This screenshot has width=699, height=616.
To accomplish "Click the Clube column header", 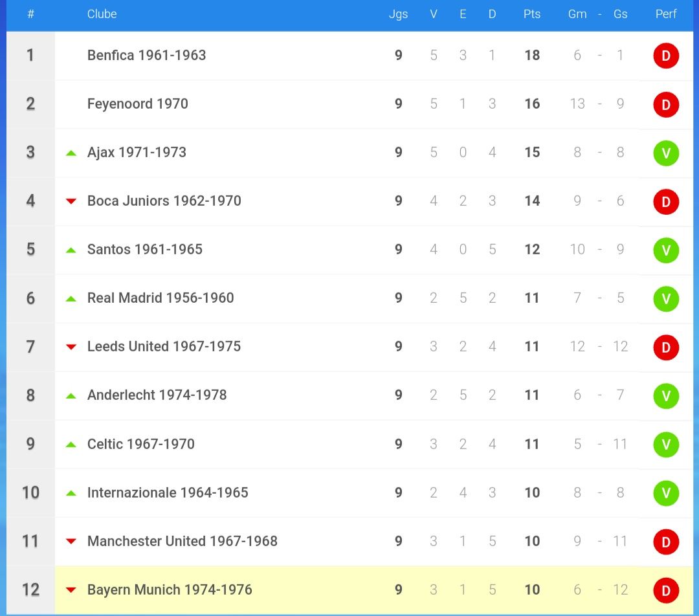I will click(102, 14).
